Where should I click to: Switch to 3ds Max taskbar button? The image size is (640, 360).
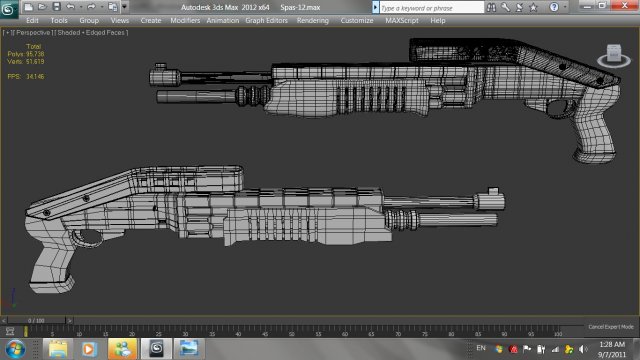tap(156, 349)
